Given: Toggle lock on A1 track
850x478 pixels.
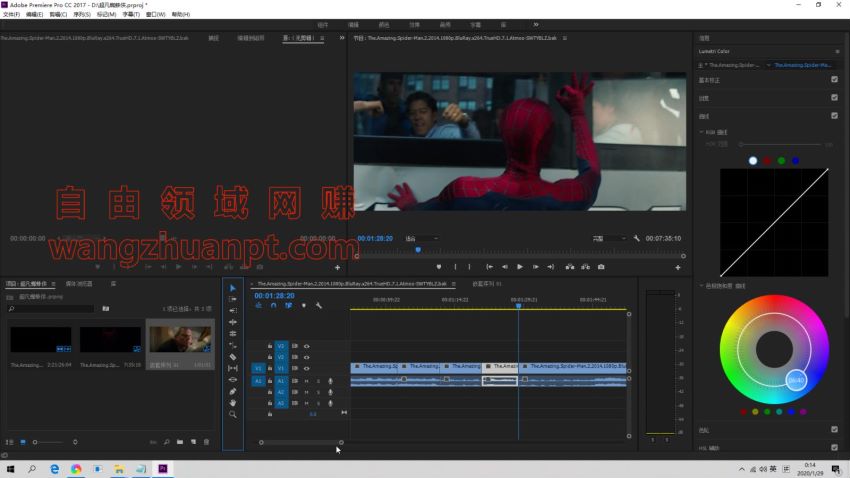Looking at the screenshot, I should coord(270,381).
